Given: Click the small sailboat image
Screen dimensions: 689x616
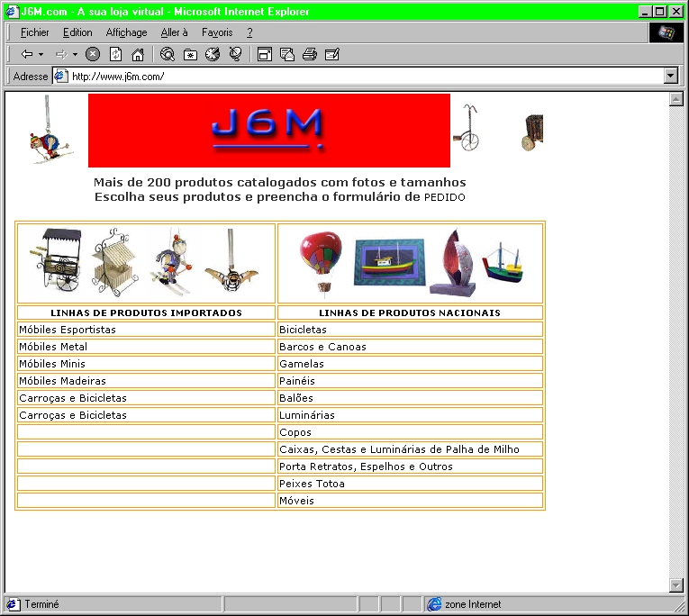Looking at the screenshot, I should 503,263.
